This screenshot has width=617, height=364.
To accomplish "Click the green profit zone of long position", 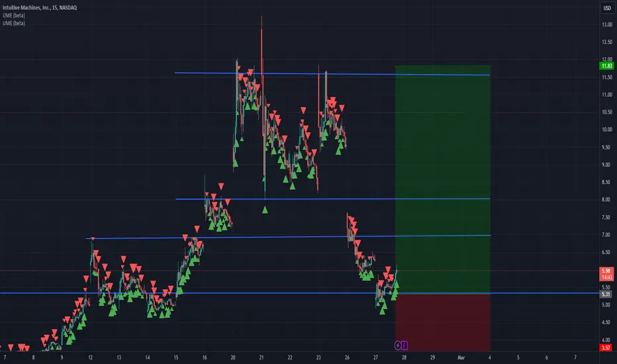I will pyautogui.click(x=443, y=179).
